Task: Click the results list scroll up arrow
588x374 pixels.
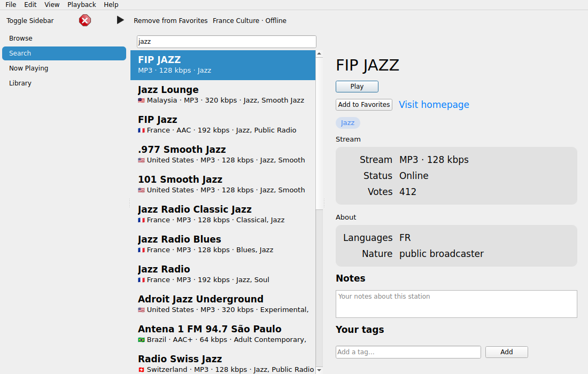Action: [319, 53]
